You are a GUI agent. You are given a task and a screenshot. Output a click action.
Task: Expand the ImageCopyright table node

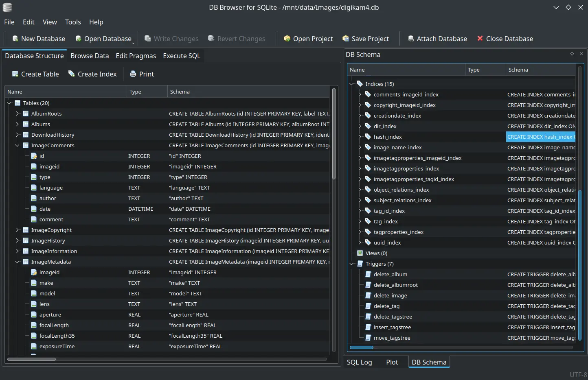(x=17, y=230)
